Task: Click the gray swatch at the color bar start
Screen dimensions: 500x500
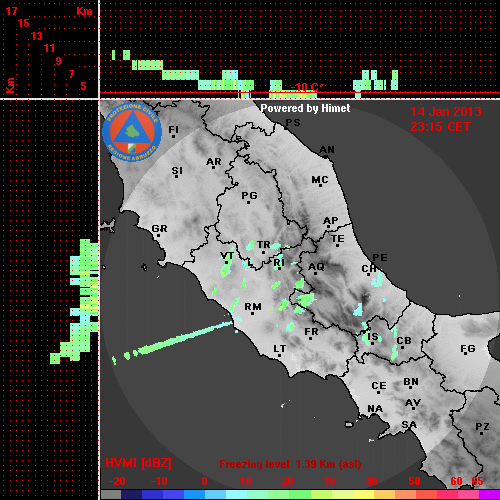Action: tap(111, 495)
